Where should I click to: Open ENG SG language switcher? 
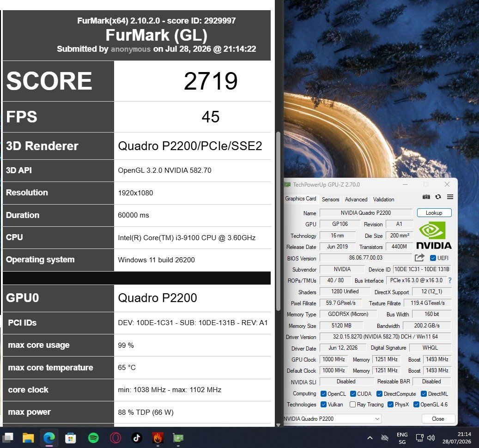pos(402,438)
